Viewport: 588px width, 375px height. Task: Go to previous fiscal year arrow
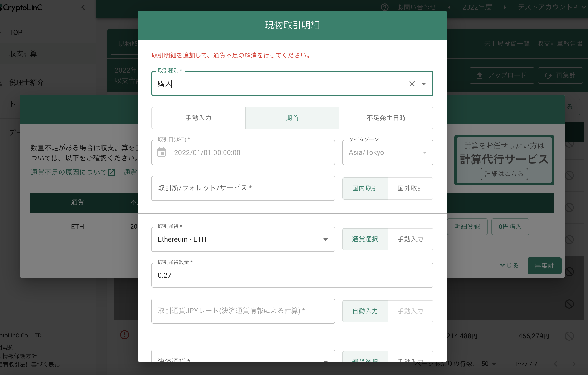tap(449, 7)
